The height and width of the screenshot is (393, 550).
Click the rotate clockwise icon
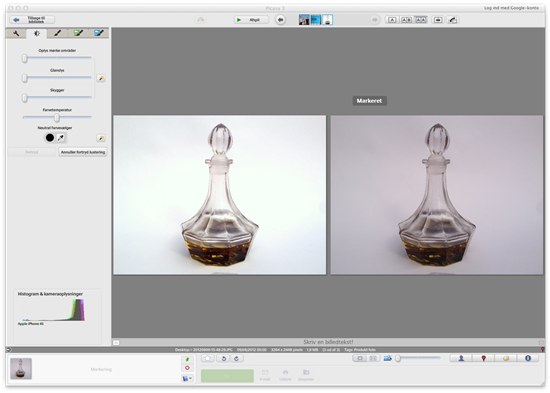(x=236, y=358)
